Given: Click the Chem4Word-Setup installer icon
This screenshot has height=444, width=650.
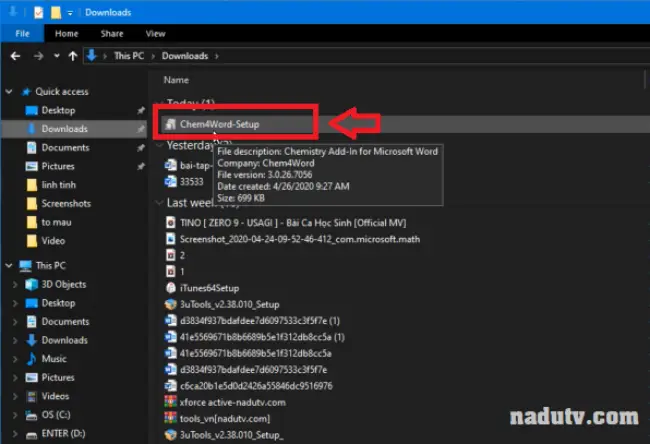Looking at the screenshot, I should tap(170, 124).
